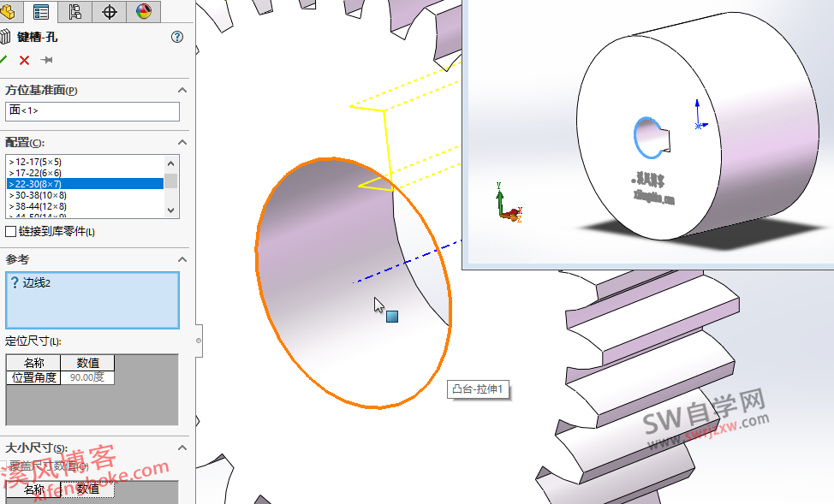Cancel the feature with the red X
This screenshot has width=834, height=504.
coord(23,60)
